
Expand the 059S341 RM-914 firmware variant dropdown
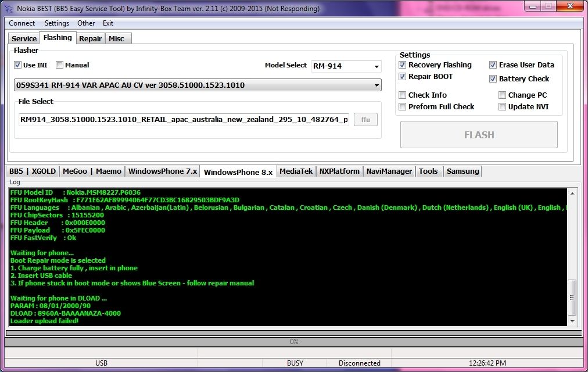(x=198, y=85)
